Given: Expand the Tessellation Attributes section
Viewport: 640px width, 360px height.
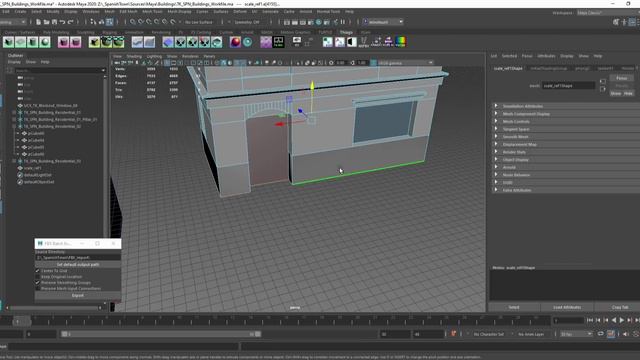Looking at the screenshot, I should point(565,106).
